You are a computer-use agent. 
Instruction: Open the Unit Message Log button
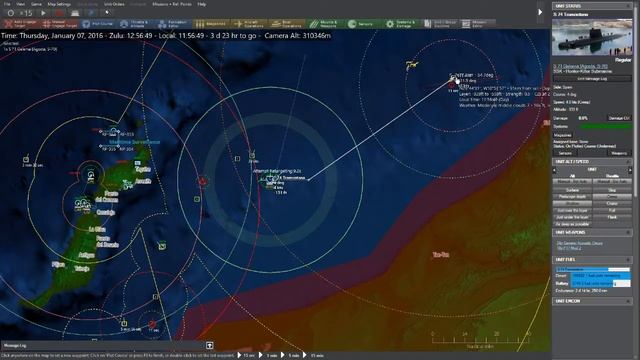coord(592,78)
